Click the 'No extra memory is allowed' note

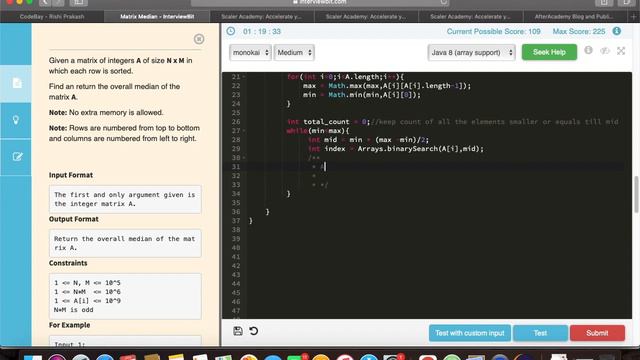[x=106, y=113]
